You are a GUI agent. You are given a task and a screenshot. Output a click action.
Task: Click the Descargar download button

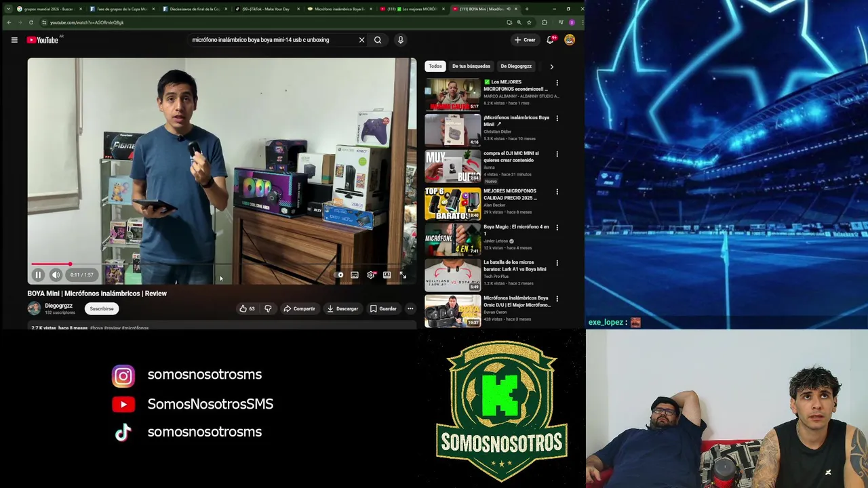pos(342,309)
